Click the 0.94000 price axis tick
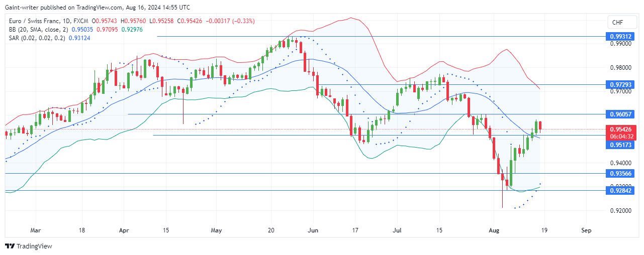 click(x=621, y=163)
